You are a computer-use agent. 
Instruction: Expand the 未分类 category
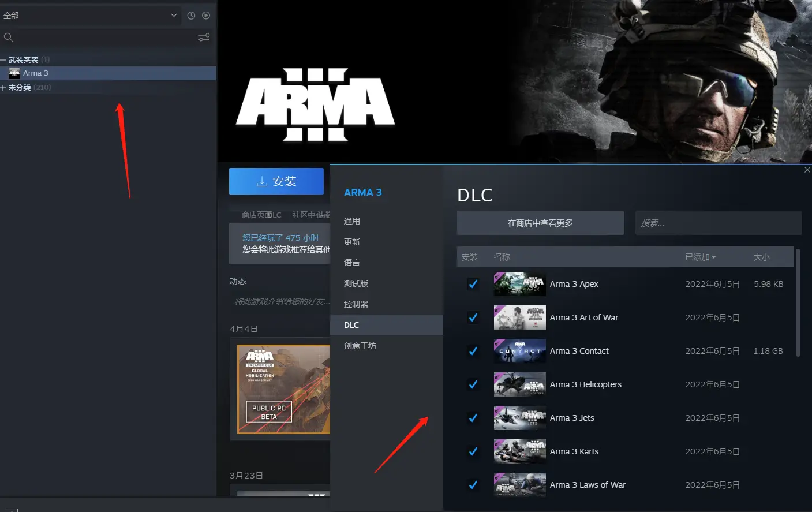[x=3, y=88]
